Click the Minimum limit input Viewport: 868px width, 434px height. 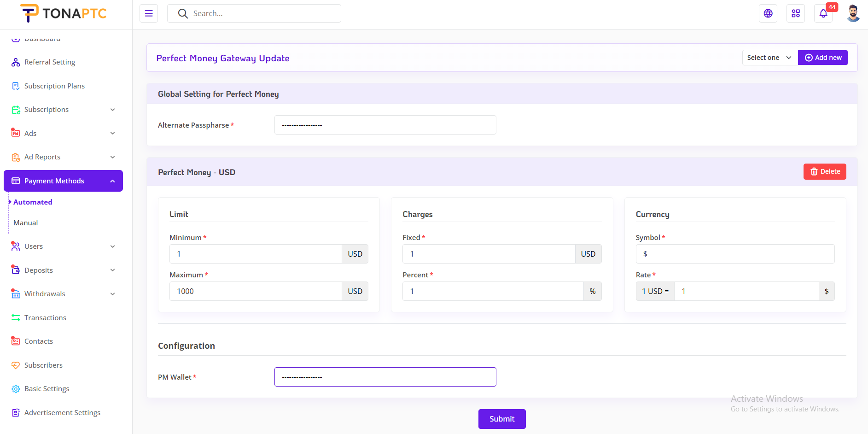click(256, 254)
